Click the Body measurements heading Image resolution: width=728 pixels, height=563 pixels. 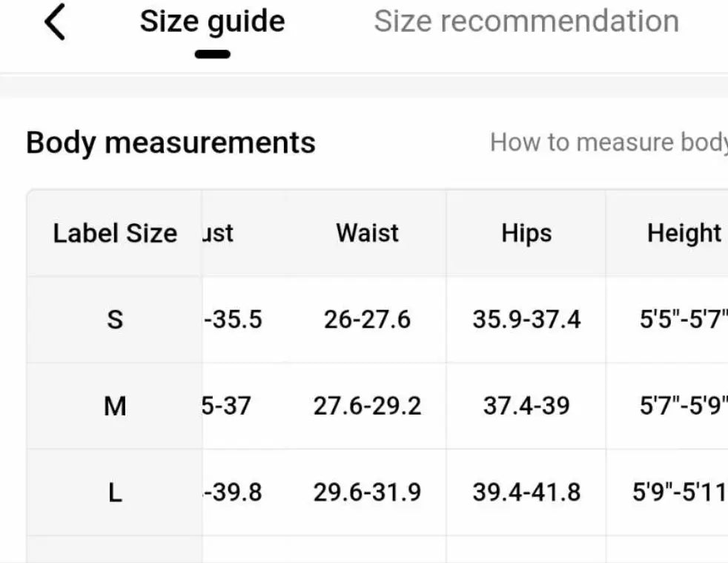(171, 142)
